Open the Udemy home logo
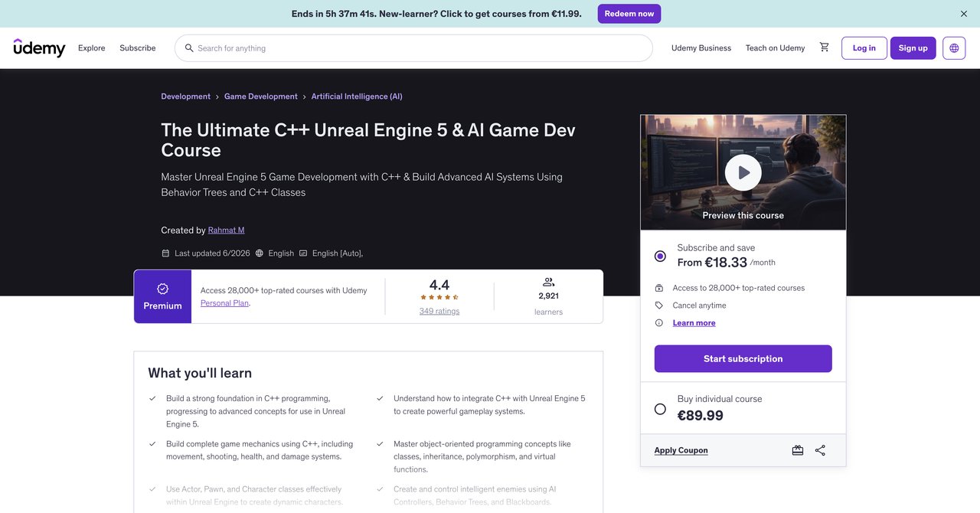Screen dimensions: 980x513 point(39,47)
